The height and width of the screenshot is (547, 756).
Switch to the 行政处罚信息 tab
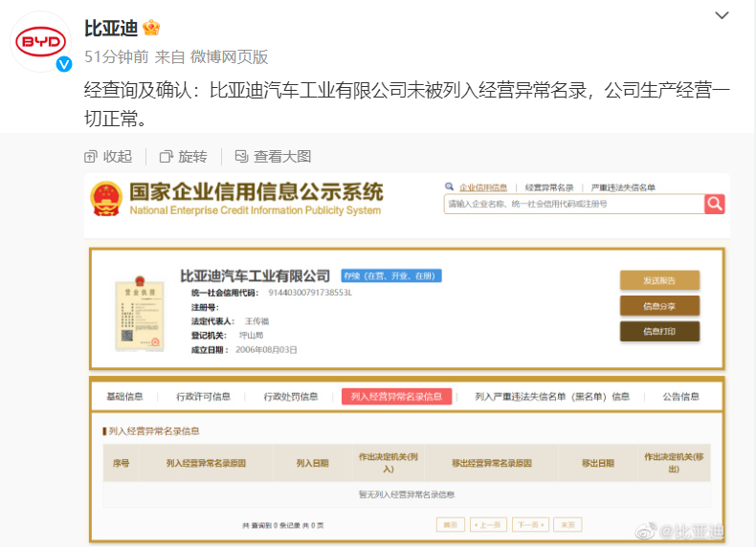(x=291, y=396)
